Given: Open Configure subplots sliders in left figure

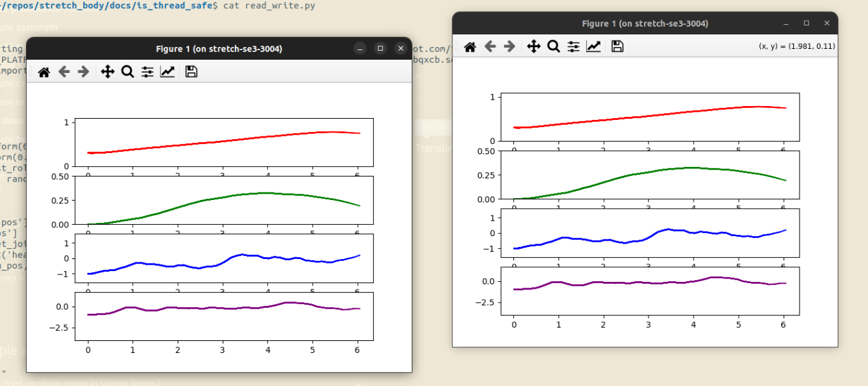Looking at the screenshot, I should (147, 72).
